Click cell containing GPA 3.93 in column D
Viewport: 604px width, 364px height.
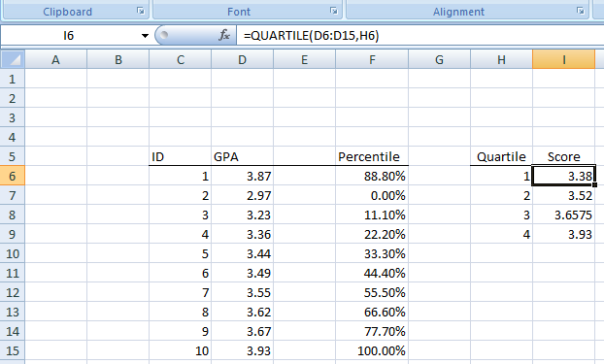242,350
